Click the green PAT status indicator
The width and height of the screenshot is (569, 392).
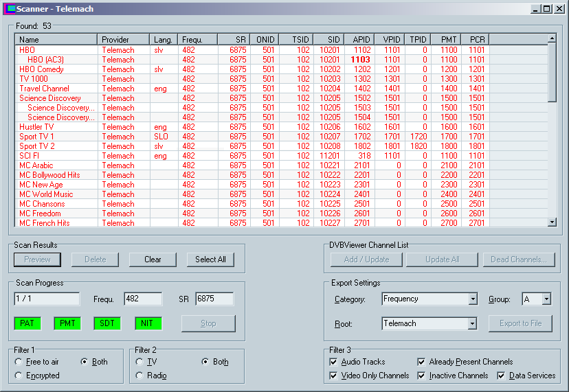tap(27, 323)
